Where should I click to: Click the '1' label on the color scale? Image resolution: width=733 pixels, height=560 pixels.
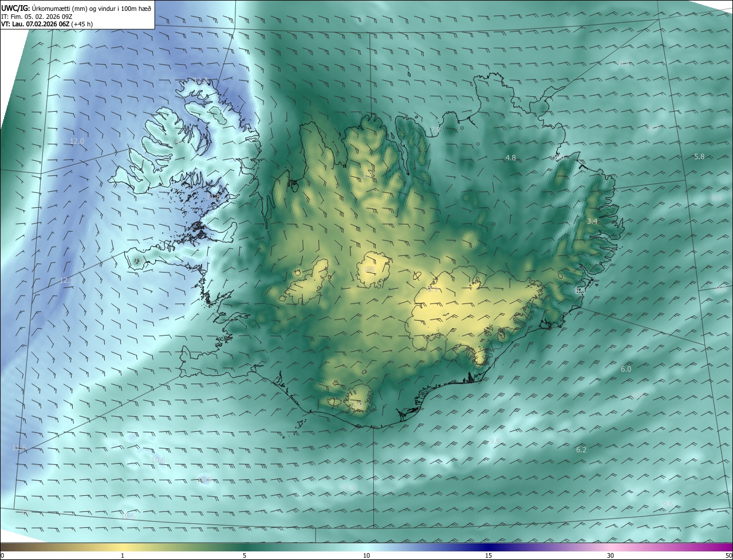[123, 555]
